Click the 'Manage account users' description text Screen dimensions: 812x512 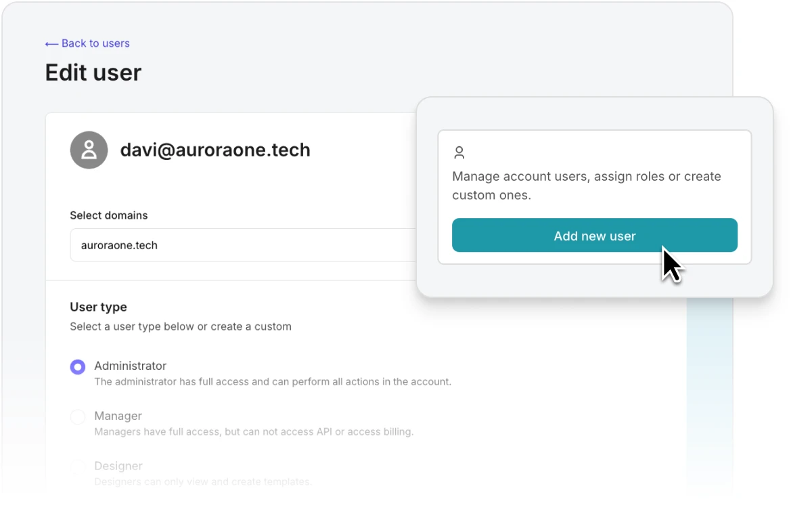click(587, 186)
